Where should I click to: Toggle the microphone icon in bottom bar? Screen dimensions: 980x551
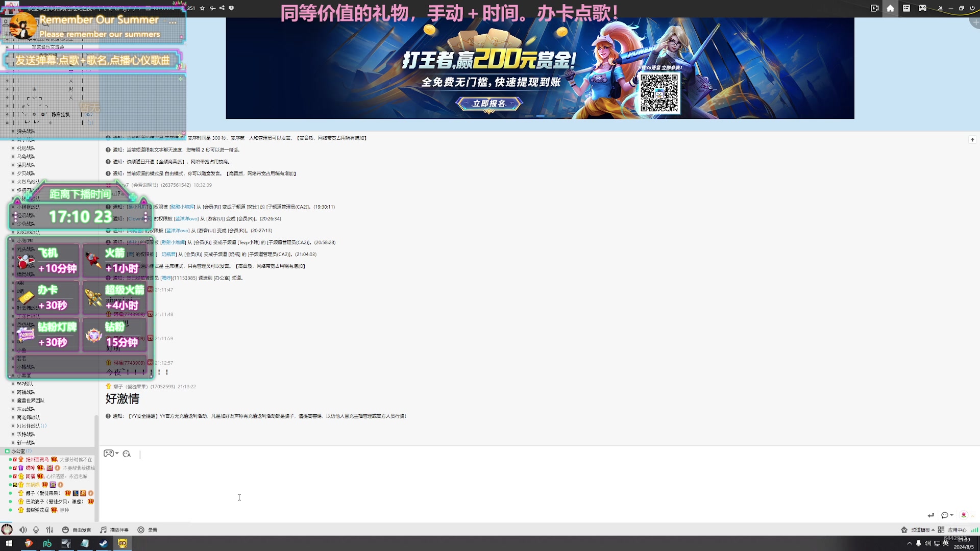[36, 530]
